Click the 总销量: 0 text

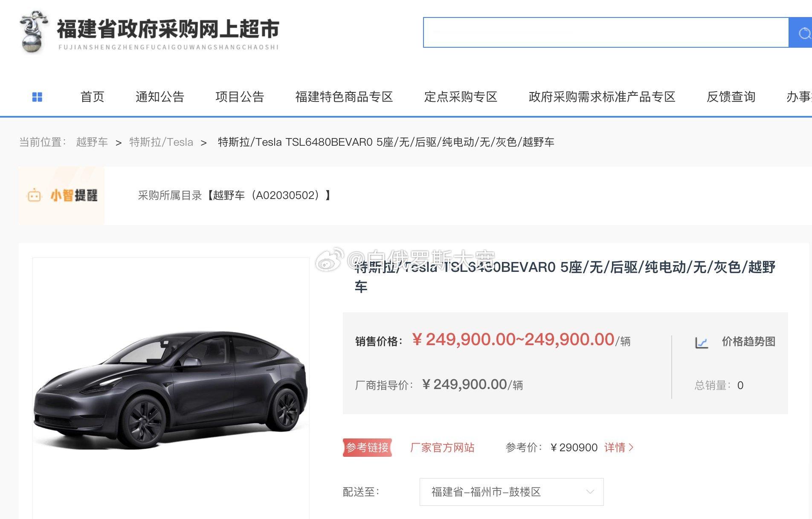719,385
